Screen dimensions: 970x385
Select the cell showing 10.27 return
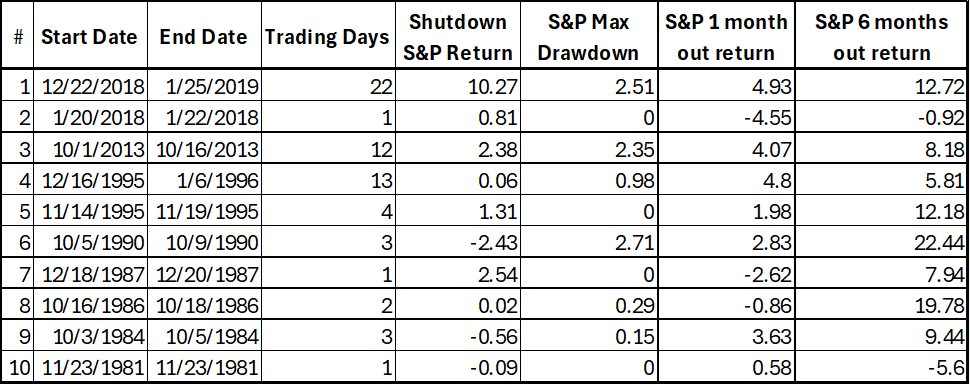pyautogui.click(x=457, y=85)
